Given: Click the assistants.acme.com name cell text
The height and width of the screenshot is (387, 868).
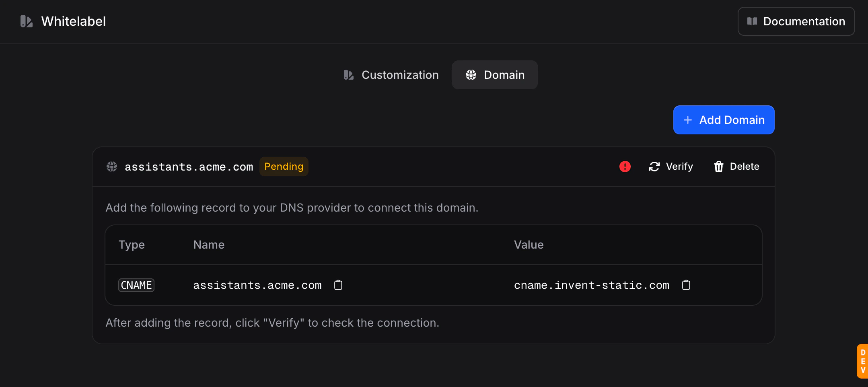Looking at the screenshot, I should point(257,285).
